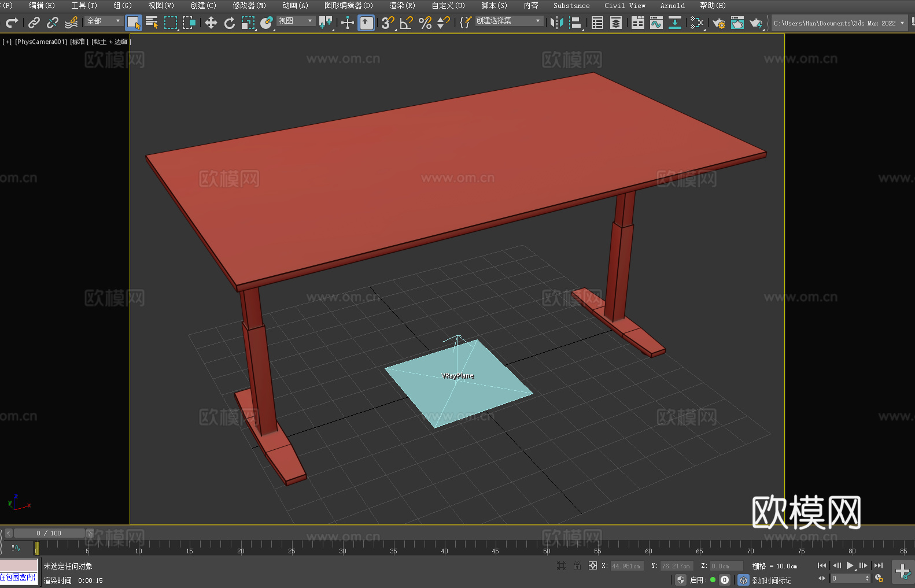Click Edit Named Selection Sets icon
Viewport: 915px width, 588px height.
click(466, 23)
